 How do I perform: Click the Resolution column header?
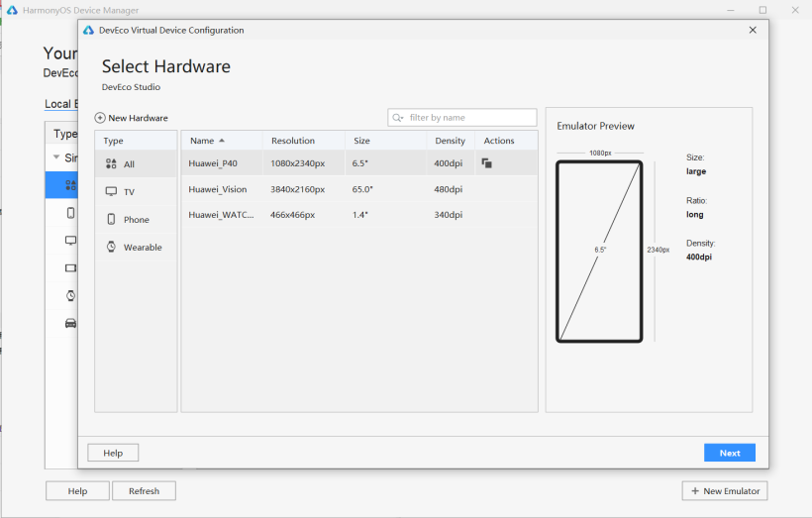(x=304, y=141)
